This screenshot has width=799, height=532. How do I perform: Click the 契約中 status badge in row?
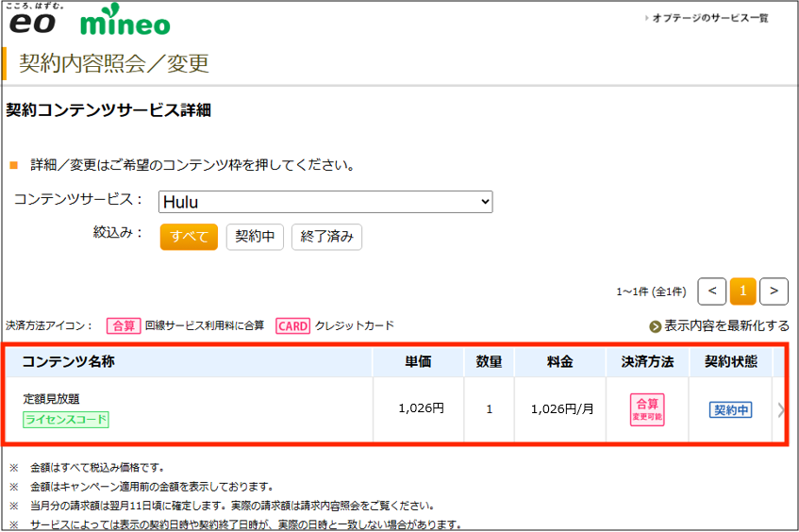click(x=731, y=409)
